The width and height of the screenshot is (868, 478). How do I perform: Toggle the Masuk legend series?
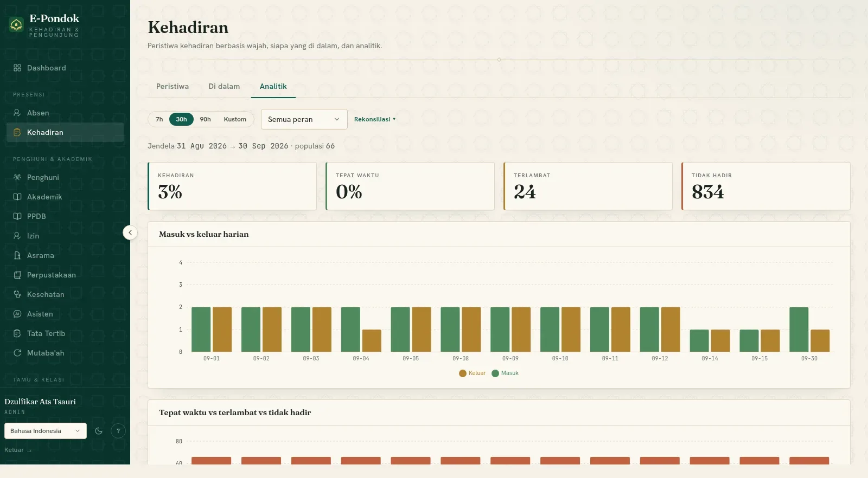(505, 373)
